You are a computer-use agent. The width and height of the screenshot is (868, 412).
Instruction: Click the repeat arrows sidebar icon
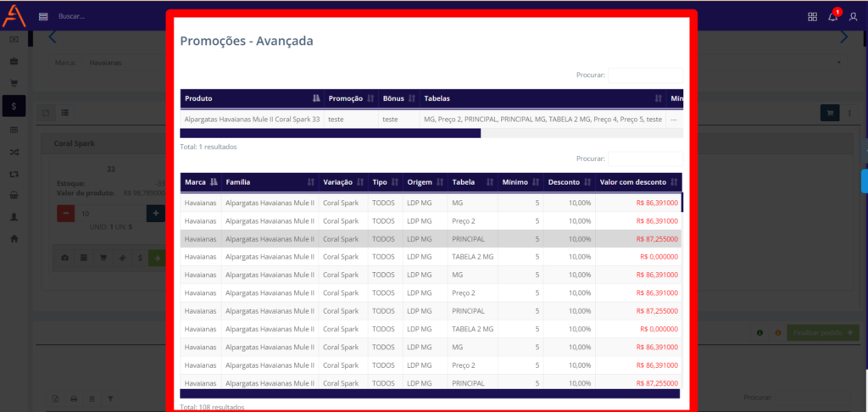click(x=14, y=173)
